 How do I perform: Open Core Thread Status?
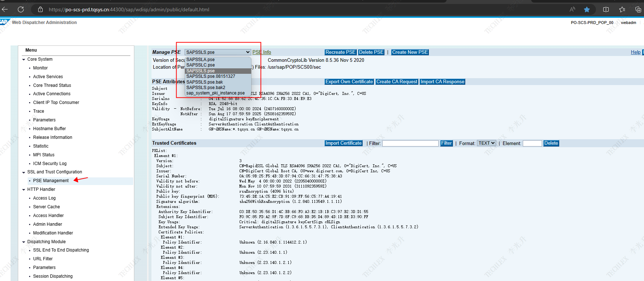52,85
